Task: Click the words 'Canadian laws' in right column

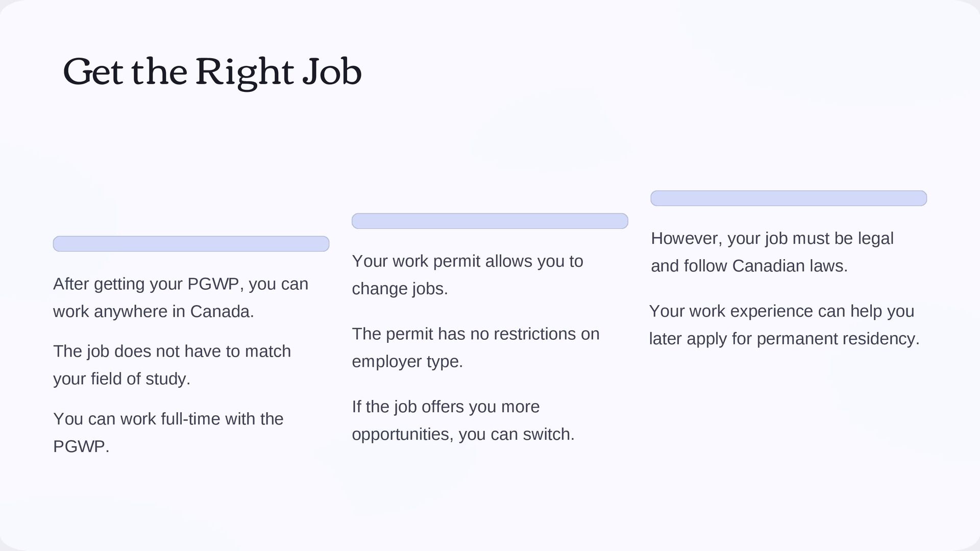Action: (x=790, y=266)
